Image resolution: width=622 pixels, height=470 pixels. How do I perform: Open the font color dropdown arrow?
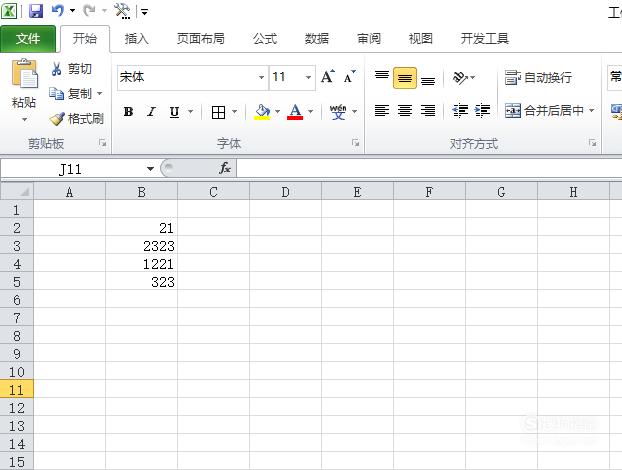[311, 112]
